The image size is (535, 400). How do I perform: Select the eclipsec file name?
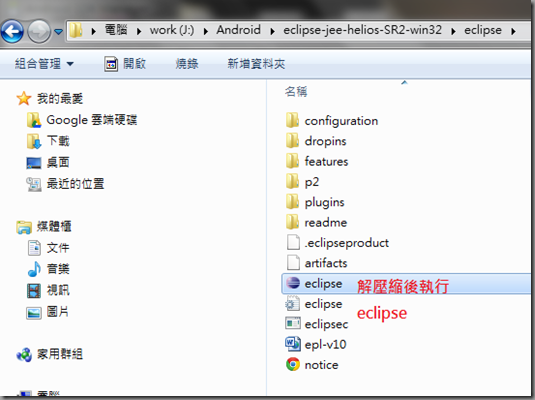(326, 324)
